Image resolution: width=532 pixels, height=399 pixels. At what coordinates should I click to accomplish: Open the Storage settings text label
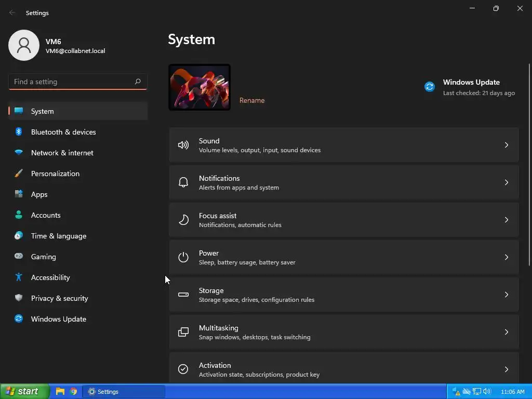coord(211,290)
